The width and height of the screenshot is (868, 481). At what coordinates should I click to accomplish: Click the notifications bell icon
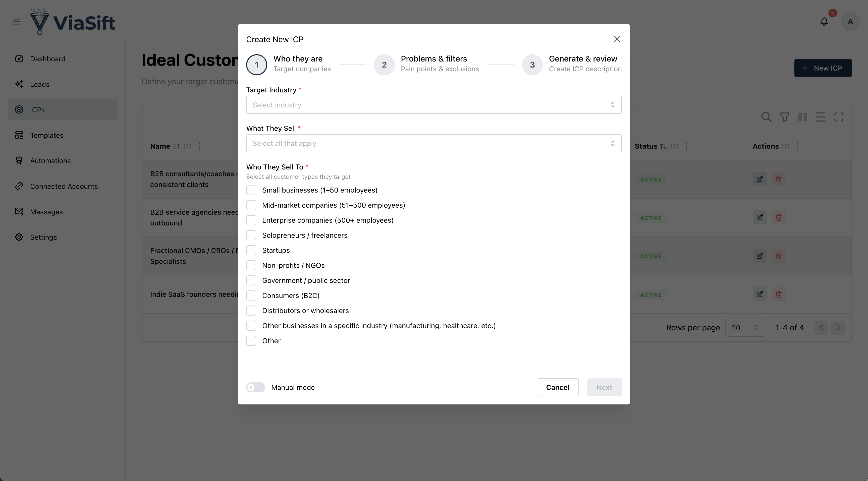pyautogui.click(x=824, y=22)
